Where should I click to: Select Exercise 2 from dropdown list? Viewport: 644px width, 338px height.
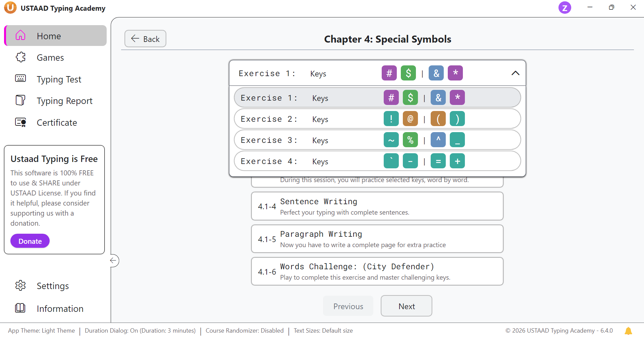pyautogui.click(x=377, y=119)
